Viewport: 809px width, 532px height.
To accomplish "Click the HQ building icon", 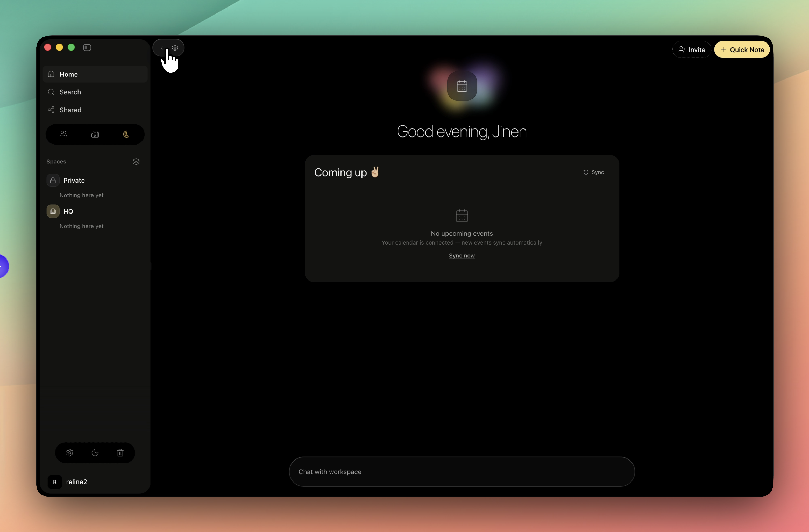I will (53, 211).
